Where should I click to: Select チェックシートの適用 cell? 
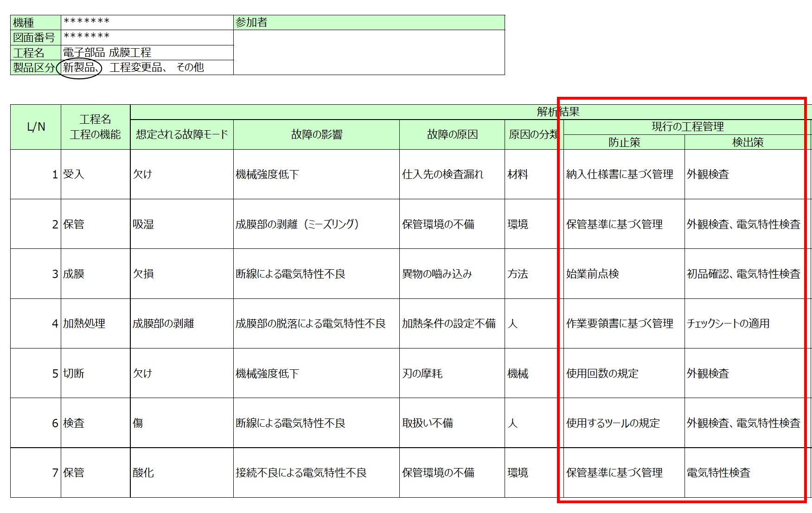pos(748,323)
